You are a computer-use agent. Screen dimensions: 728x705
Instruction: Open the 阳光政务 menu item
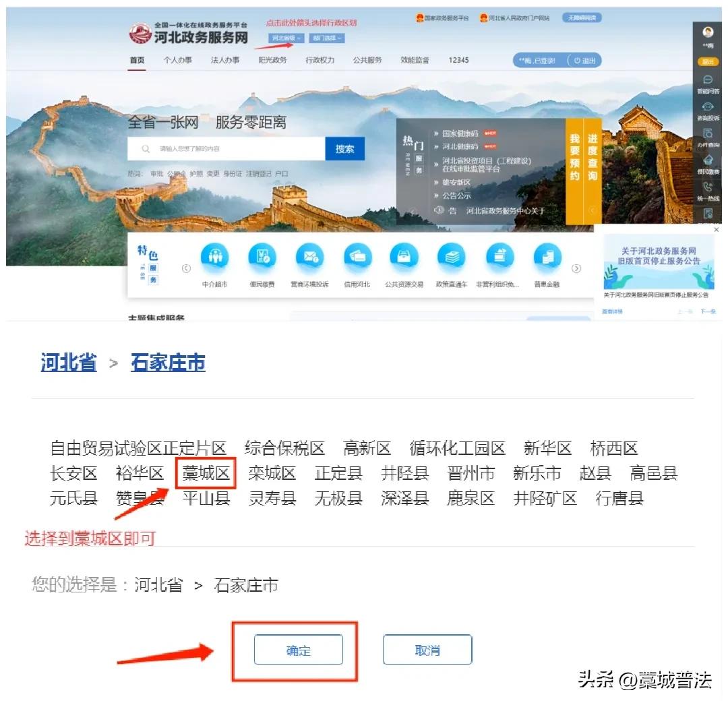pos(272,61)
